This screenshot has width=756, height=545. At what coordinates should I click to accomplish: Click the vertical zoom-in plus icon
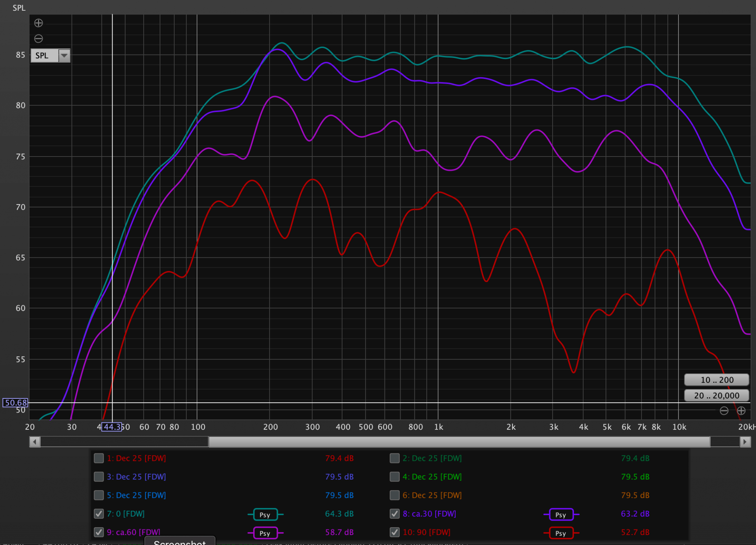(x=38, y=23)
